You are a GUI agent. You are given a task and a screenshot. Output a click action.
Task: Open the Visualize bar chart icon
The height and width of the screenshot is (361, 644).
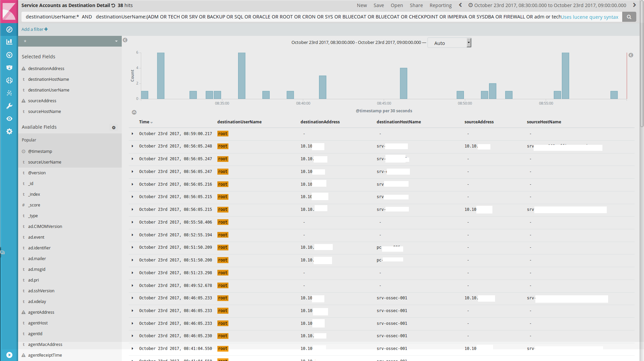coord(9,42)
